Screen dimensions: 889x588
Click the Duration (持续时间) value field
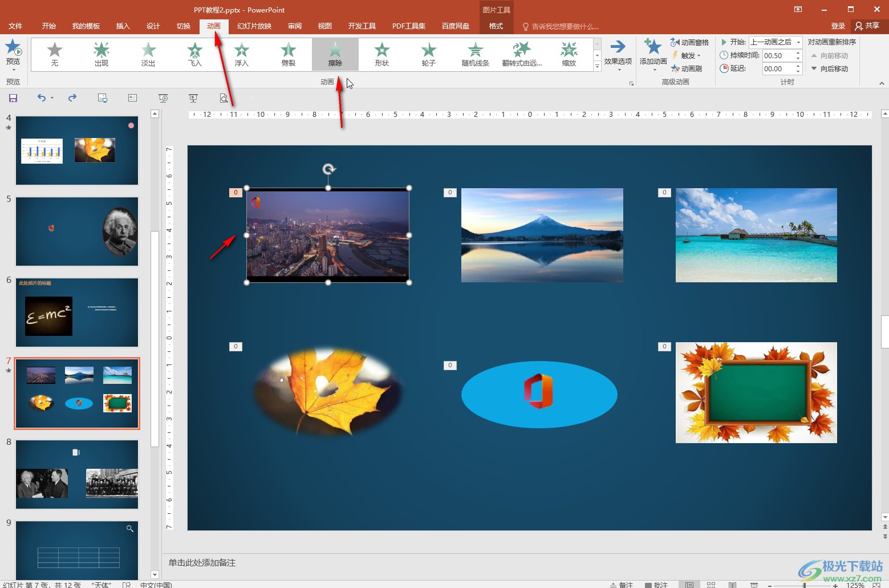point(778,55)
